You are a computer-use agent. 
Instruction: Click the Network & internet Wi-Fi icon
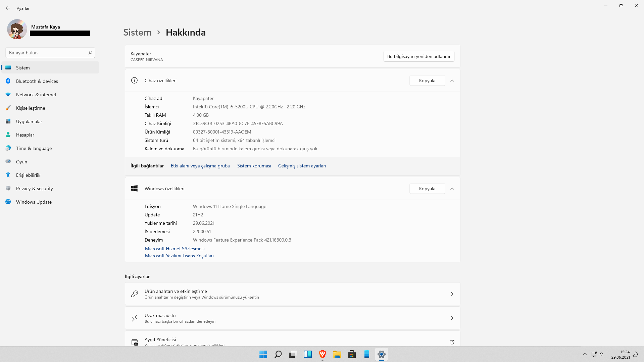pos(8,95)
